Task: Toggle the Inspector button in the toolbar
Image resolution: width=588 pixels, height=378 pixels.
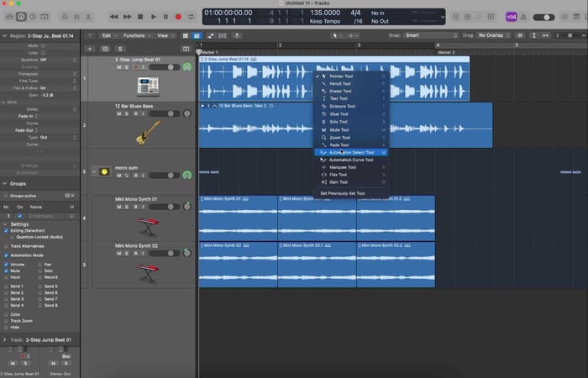Action: tap(21, 17)
